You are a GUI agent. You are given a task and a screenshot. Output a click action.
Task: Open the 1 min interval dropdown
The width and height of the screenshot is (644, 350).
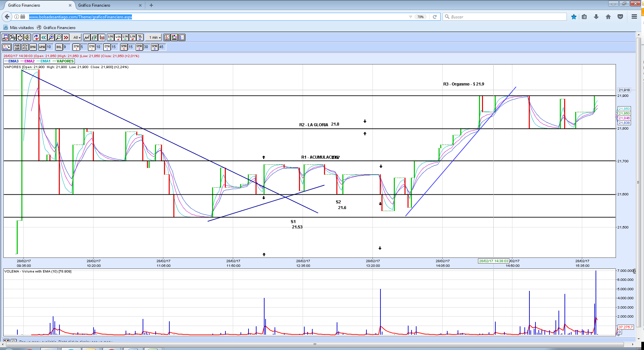[155, 37]
